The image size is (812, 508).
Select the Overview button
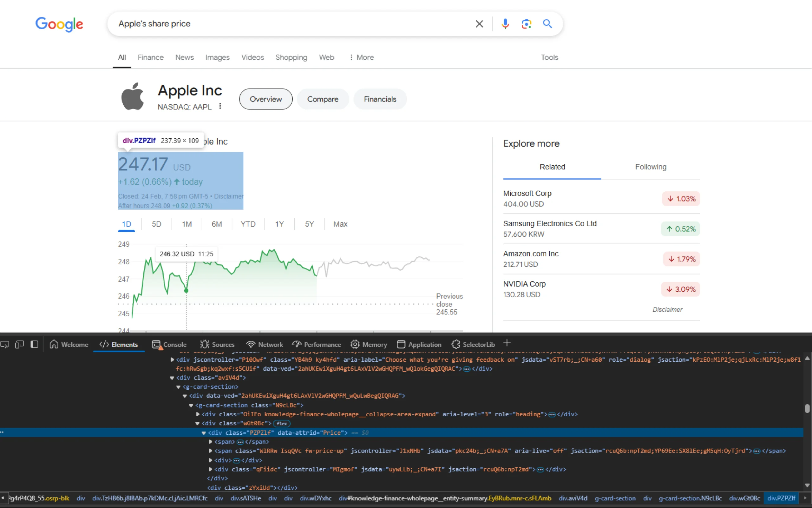tap(265, 99)
